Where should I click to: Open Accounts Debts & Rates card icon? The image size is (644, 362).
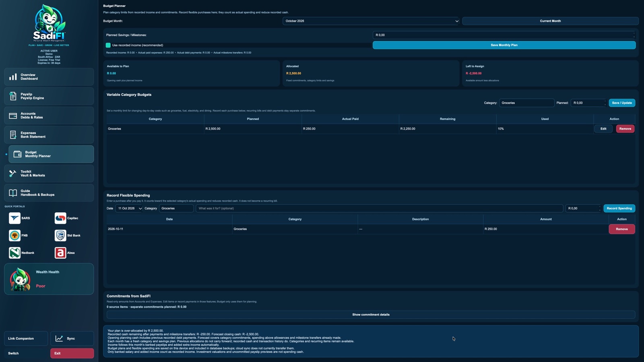tap(13, 115)
